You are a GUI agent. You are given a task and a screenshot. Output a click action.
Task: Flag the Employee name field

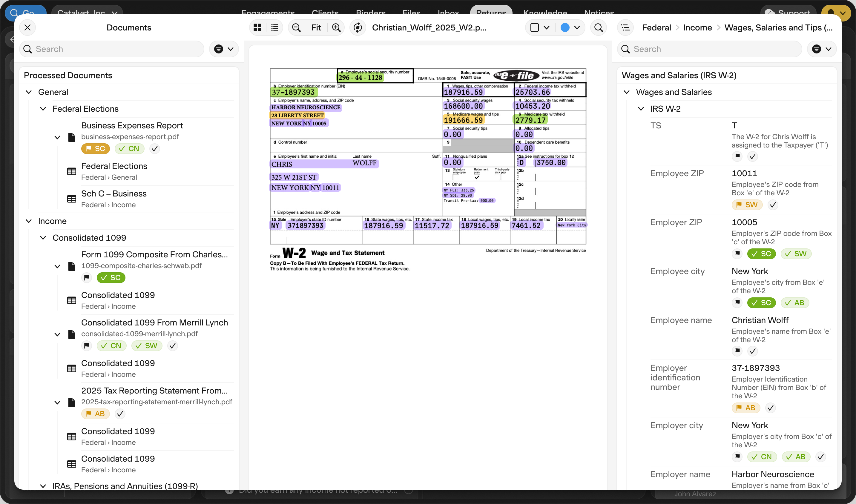(x=737, y=351)
